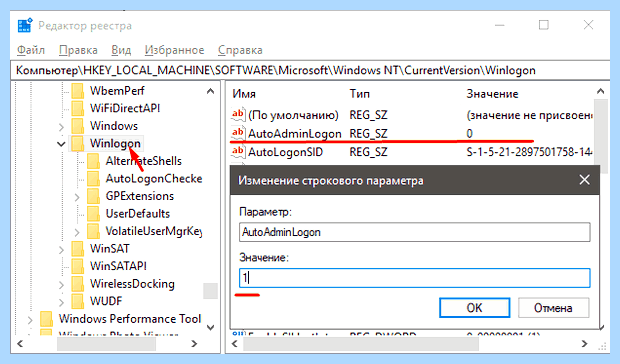620x364 pixels.
Task: Click the Параметр name field
Action: [x=414, y=232]
